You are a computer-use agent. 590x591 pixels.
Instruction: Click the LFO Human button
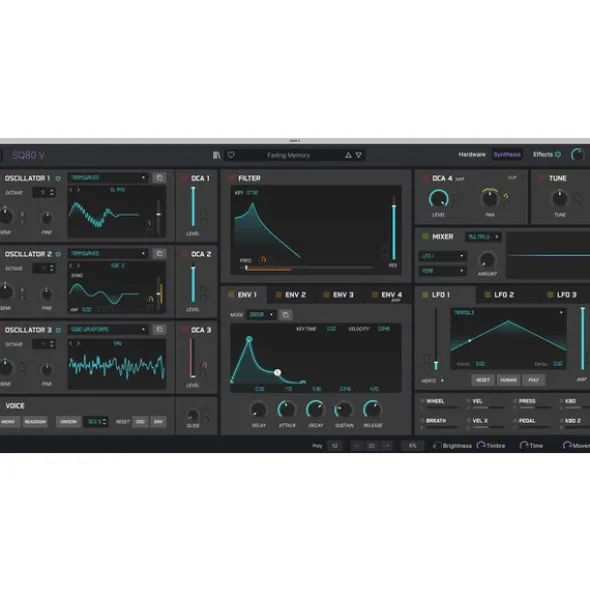tap(508, 380)
